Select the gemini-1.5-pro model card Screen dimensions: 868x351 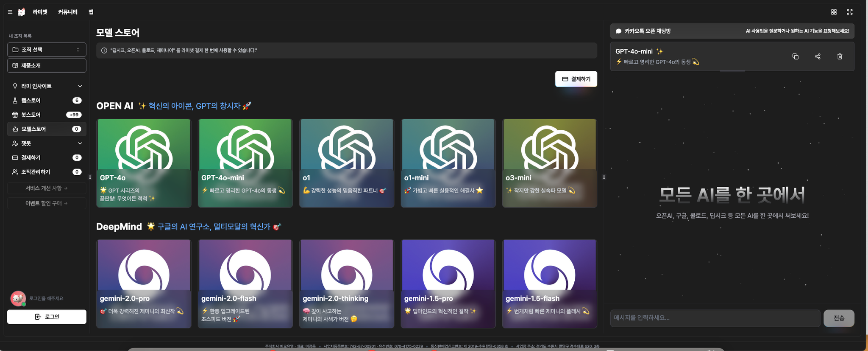[448, 284]
